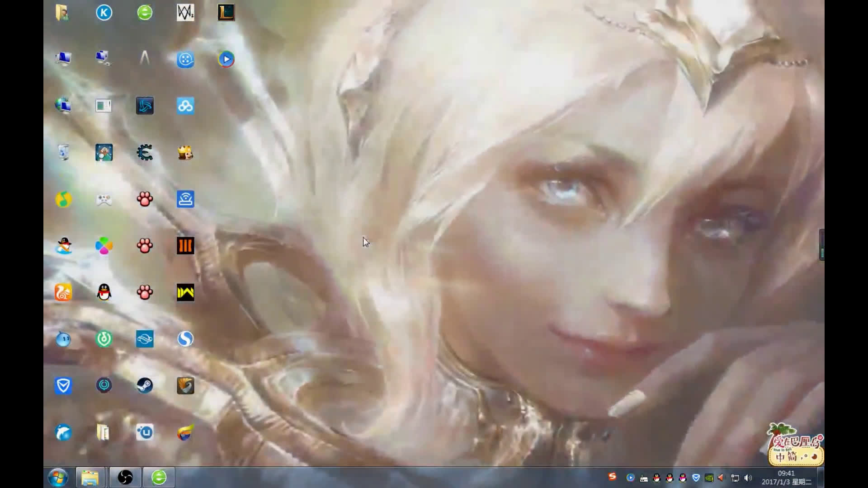Open the blue round smiley-face app icon
The height and width of the screenshot is (488, 868).
pos(63,339)
